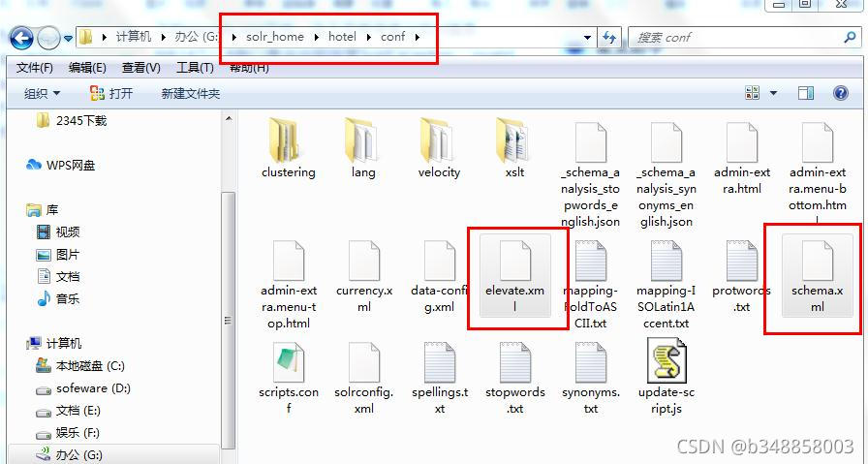Go back with the blue Back arrow
Viewport: 868px width, 464px height.
pyautogui.click(x=21, y=38)
